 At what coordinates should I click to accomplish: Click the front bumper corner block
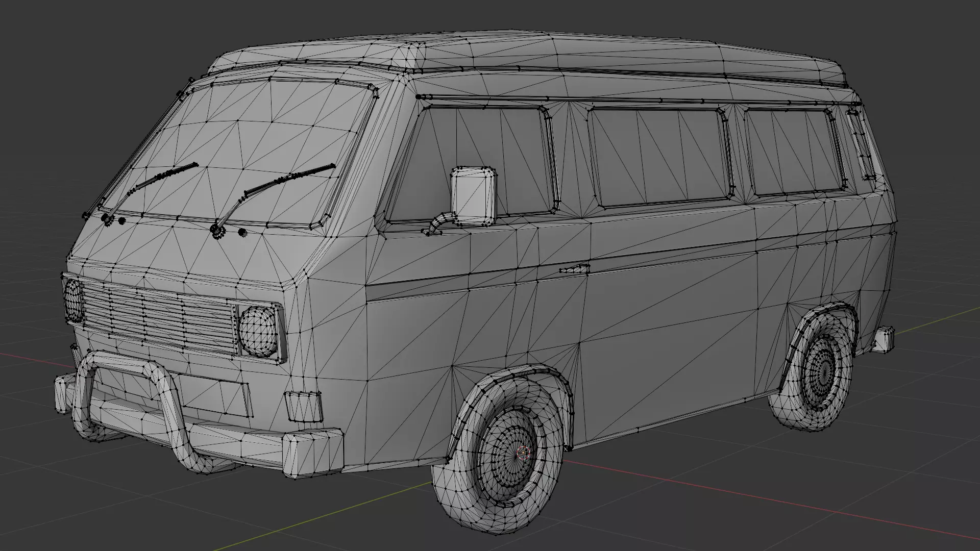click(x=313, y=453)
